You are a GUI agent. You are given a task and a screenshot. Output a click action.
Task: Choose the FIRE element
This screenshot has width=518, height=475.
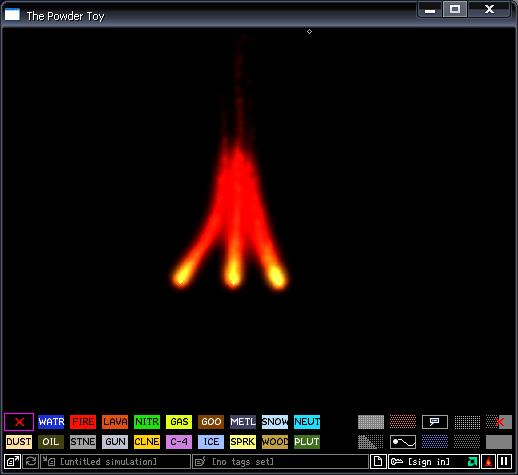point(83,422)
